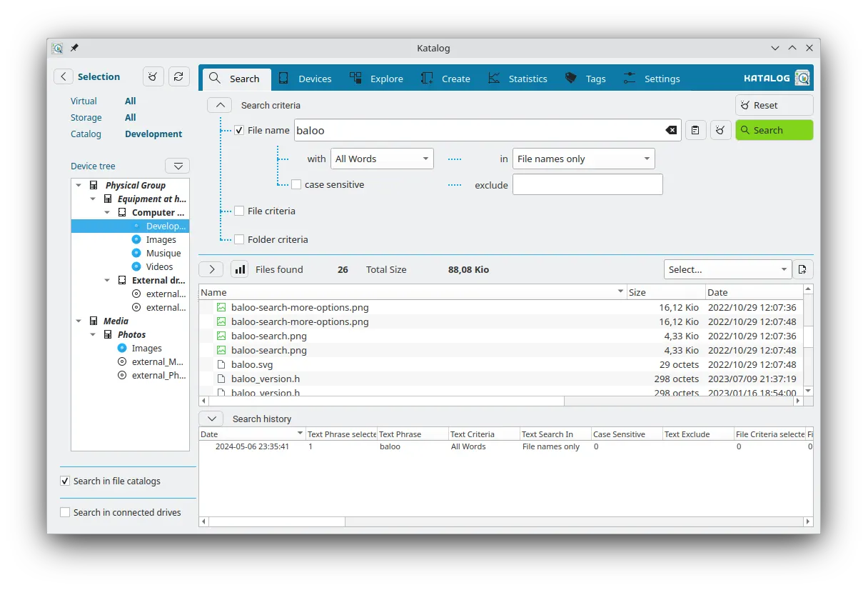Collapse the Equipment at h... tree node
Image resolution: width=868 pixels, height=590 pixels.
[93, 199]
